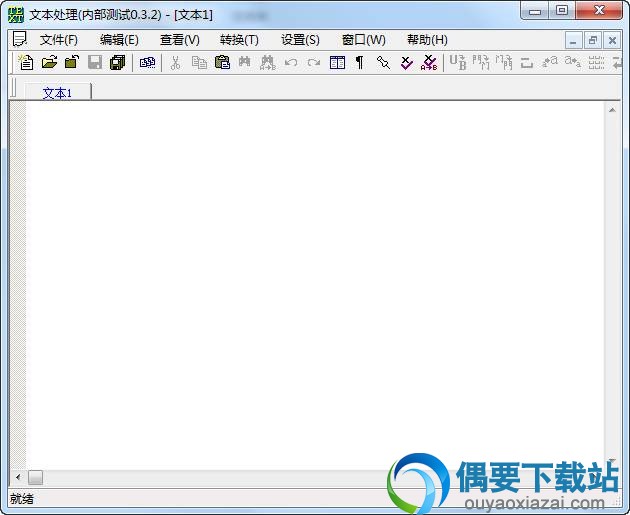
Task: Convert to uppercase with the a→A icon
Action: tap(550, 63)
